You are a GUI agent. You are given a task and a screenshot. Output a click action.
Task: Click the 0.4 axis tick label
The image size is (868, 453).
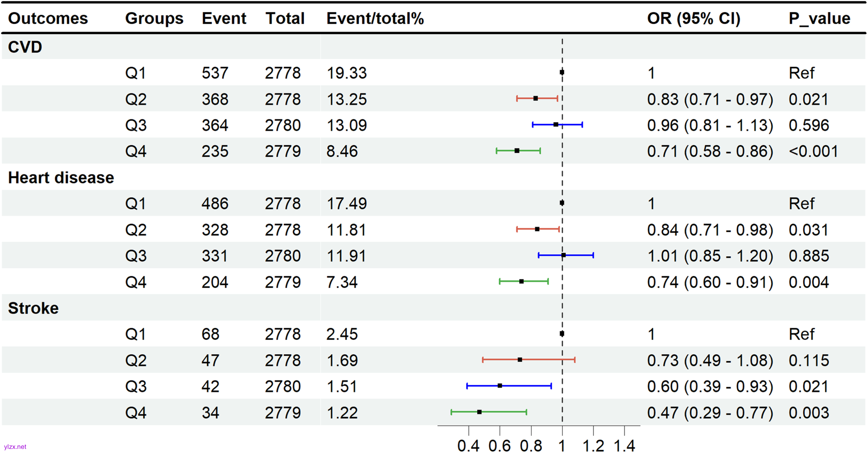tap(468, 446)
